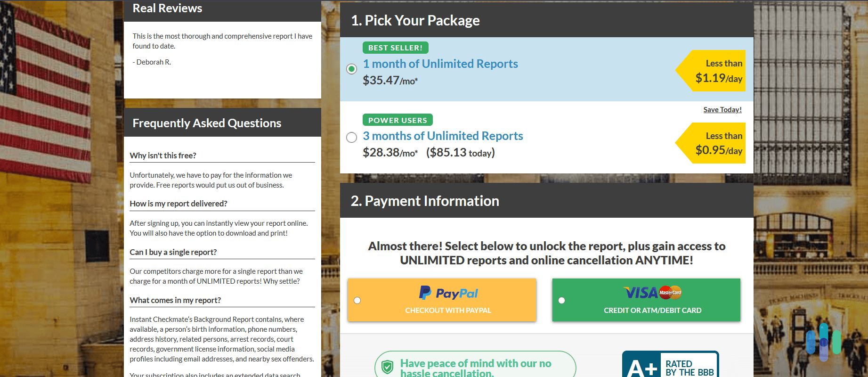Click CHECKOUT WITH PAYPAL text
Viewport: 868px width, 377px height.
(448, 310)
